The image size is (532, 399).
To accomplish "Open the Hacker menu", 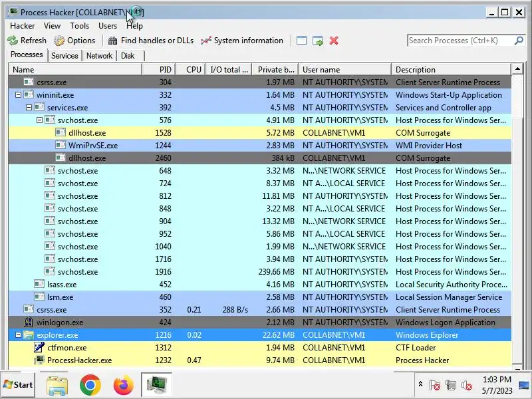I will point(23,26).
